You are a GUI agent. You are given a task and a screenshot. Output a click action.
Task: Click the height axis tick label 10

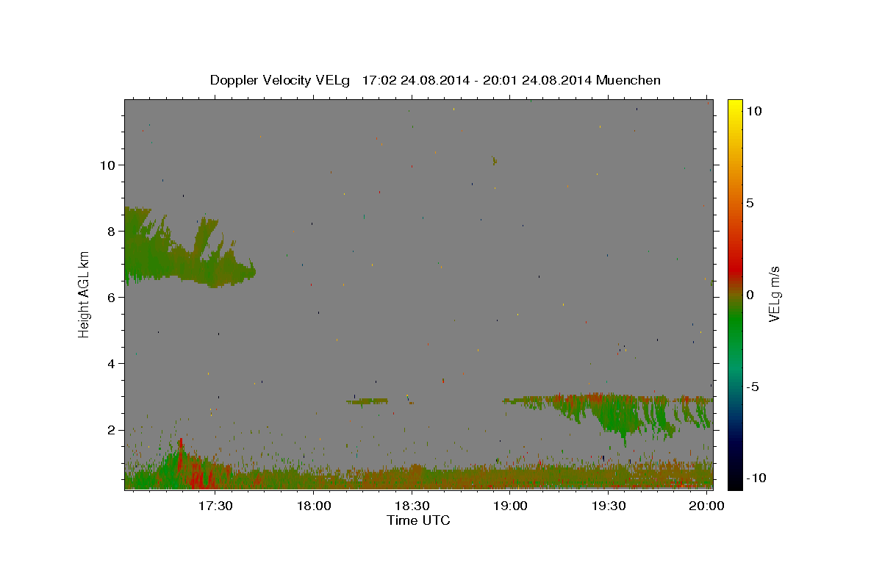pos(108,165)
